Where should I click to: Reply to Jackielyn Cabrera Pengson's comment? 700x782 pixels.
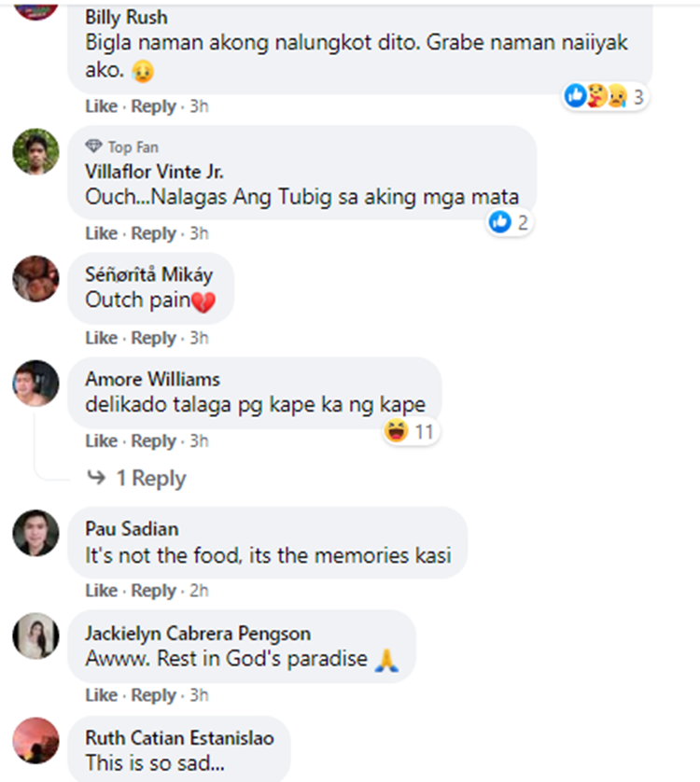tap(153, 695)
